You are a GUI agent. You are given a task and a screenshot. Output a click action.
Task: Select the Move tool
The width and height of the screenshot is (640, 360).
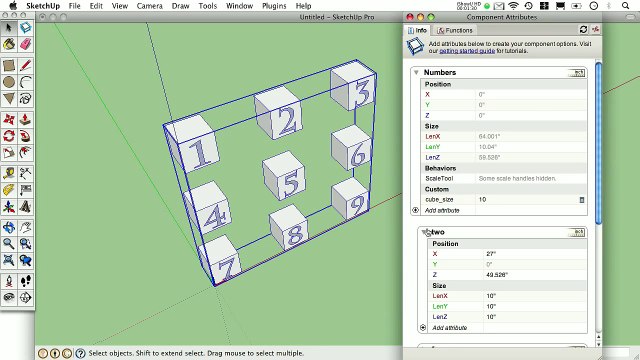click(x=9, y=119)
